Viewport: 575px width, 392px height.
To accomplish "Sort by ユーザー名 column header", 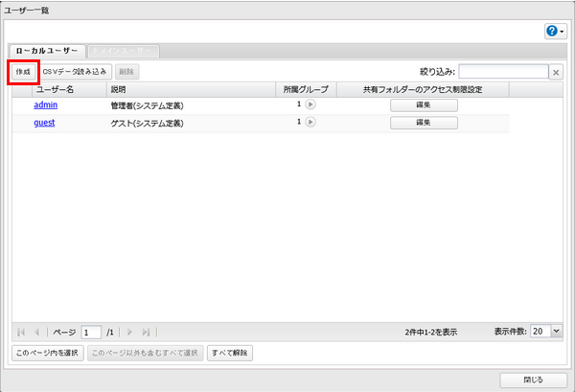I will (70, 89).
